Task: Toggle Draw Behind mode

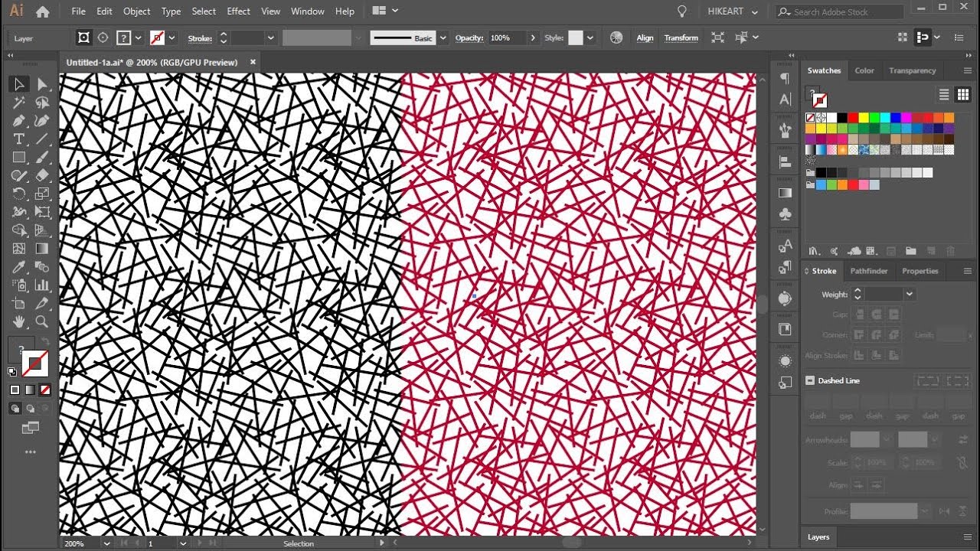Action: coord(30,409)
